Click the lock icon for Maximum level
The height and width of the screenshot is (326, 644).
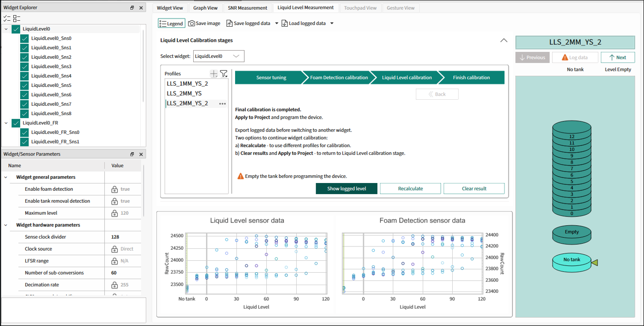tap(115, 213)
